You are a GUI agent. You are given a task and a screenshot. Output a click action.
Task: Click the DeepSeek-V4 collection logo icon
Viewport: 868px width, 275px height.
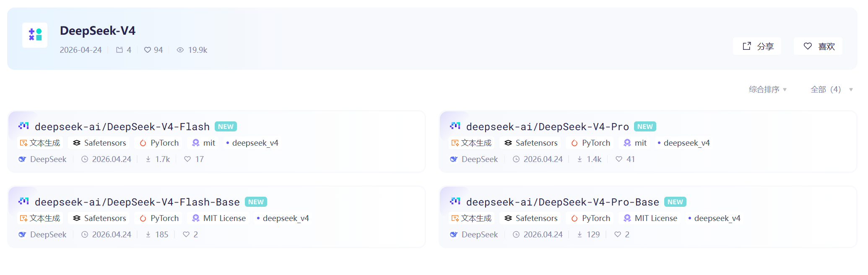pyautogui.click(x=35, y=35)
